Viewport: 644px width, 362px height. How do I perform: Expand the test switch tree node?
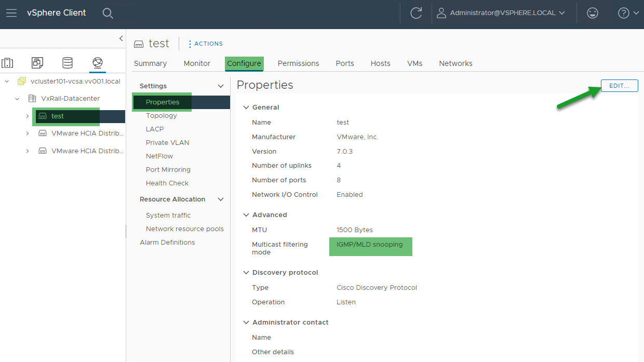(x=28, y=116)
